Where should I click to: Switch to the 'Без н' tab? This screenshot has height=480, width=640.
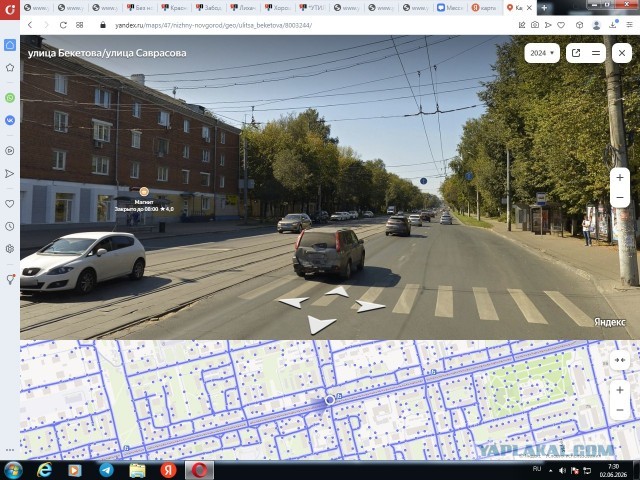pyautogui.click(x=140, y=8)
